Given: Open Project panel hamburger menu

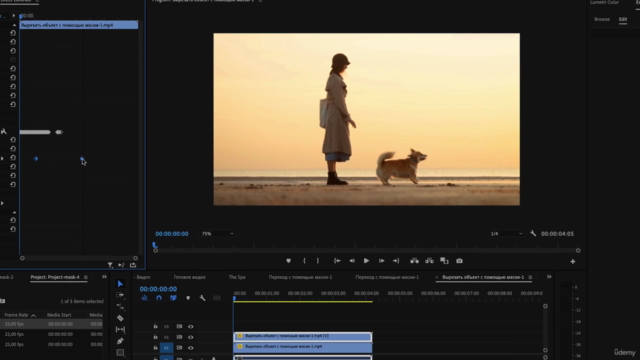Looking at the screenshot, I should point(85,277).
